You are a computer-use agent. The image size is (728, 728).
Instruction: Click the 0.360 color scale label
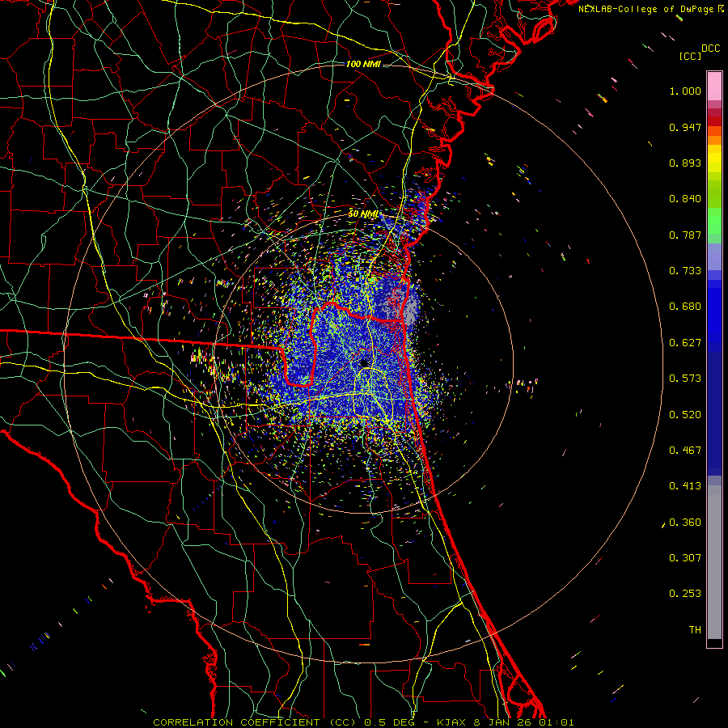coord(685,523)
